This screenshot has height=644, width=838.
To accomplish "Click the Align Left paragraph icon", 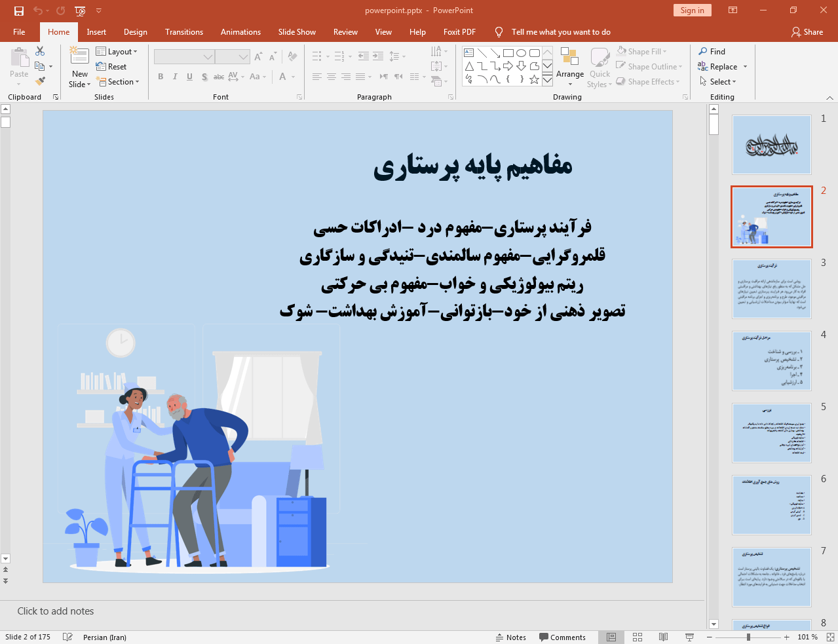I will click(317, 77).
